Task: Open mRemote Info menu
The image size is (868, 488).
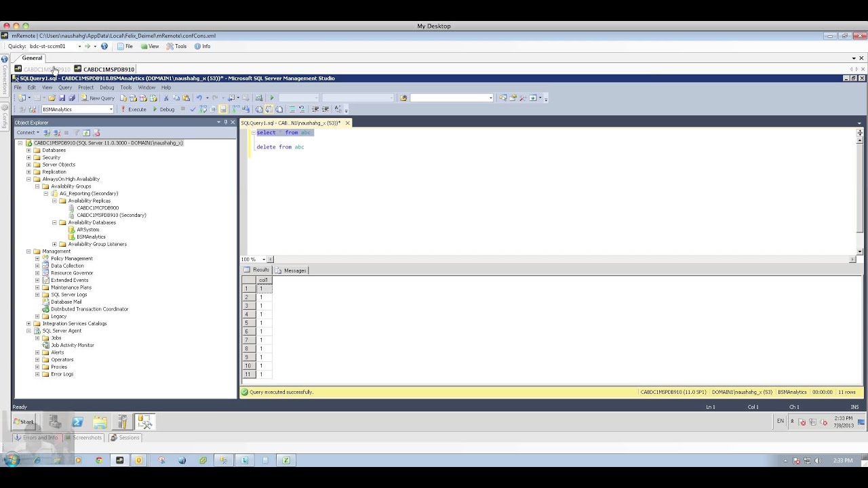Action: coord(202,46)
